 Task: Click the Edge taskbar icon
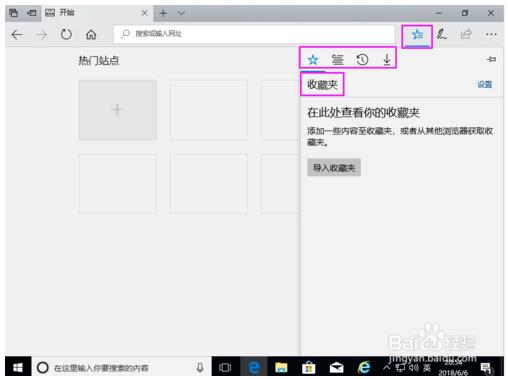pyautogui.click(x=254, y=367)
